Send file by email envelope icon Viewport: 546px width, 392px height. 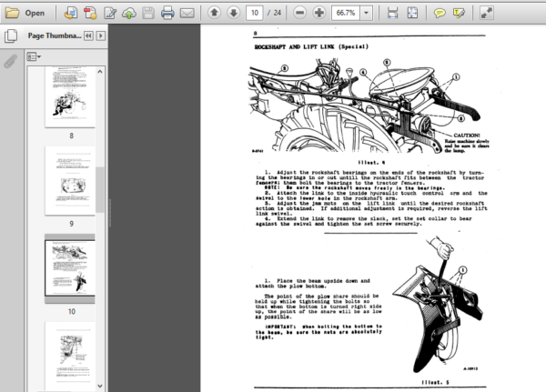(x=187, y=14)
